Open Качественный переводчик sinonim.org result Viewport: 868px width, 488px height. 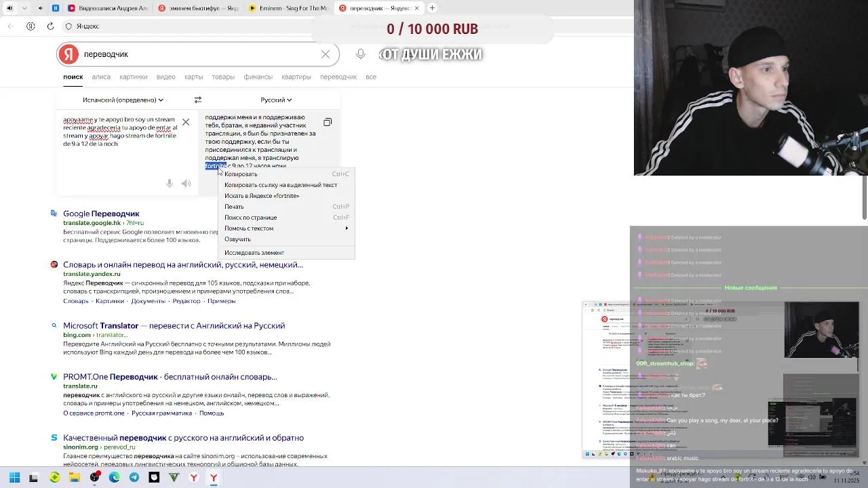183,438
